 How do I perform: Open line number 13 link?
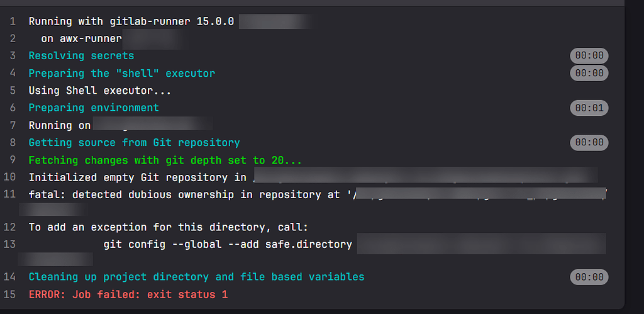9,244
